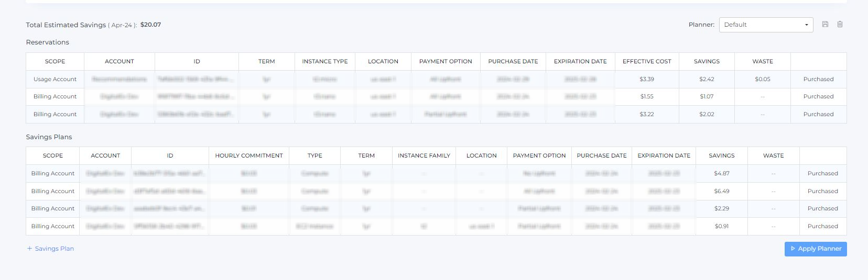This screenshot has width=868, height=280.
Task: Select the INSTANCE FAMILY column header
Action: [424, 155]
